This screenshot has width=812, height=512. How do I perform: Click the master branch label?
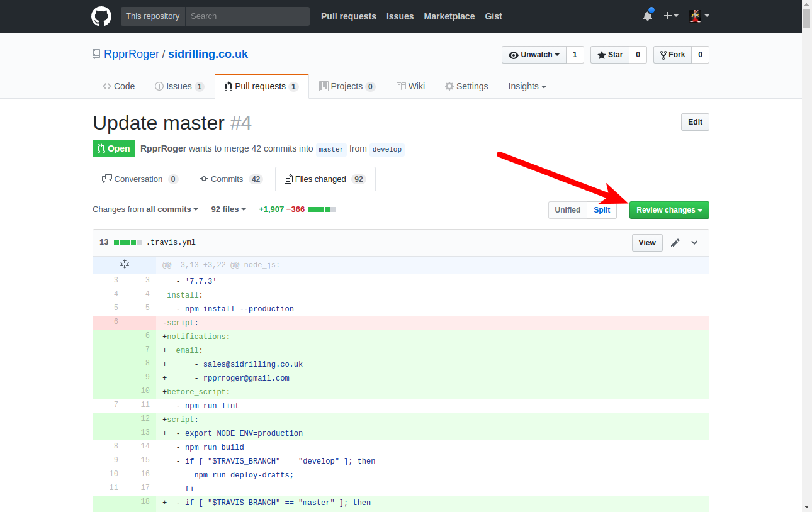(x=331, y=149)
